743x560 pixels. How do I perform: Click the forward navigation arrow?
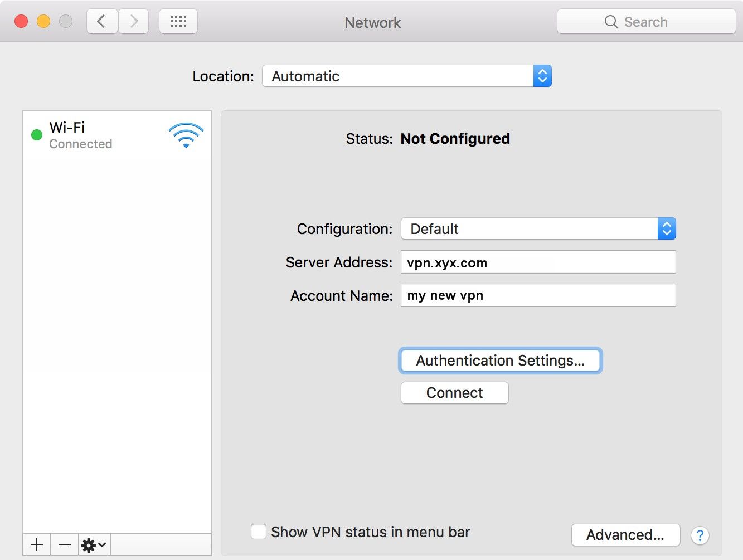[x=133, y=21]
